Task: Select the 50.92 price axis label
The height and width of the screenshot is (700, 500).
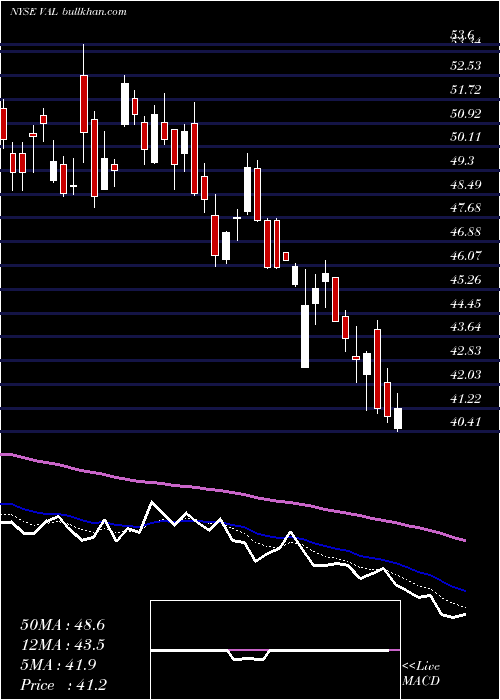Action: (x=466, y=113)
